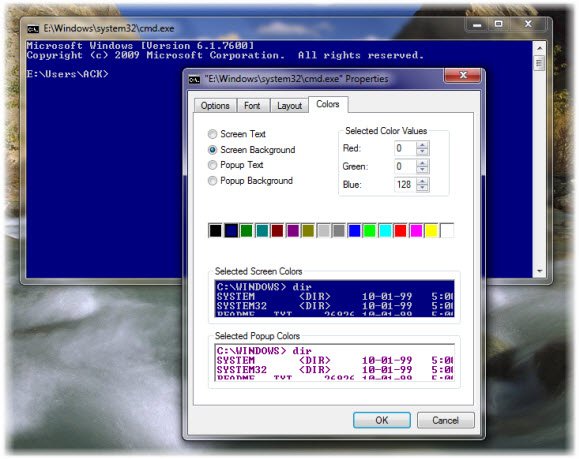Click the Blue value input field
The width and height of the screenshot is (579, 459).
[x=405, y=184]
